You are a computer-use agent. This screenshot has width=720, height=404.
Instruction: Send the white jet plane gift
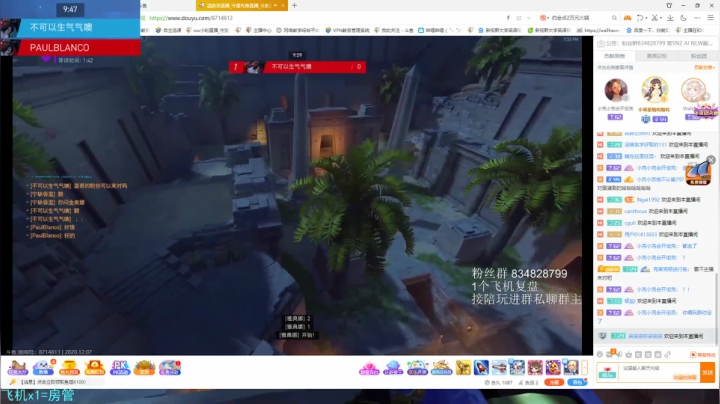[x=499, y=368]
